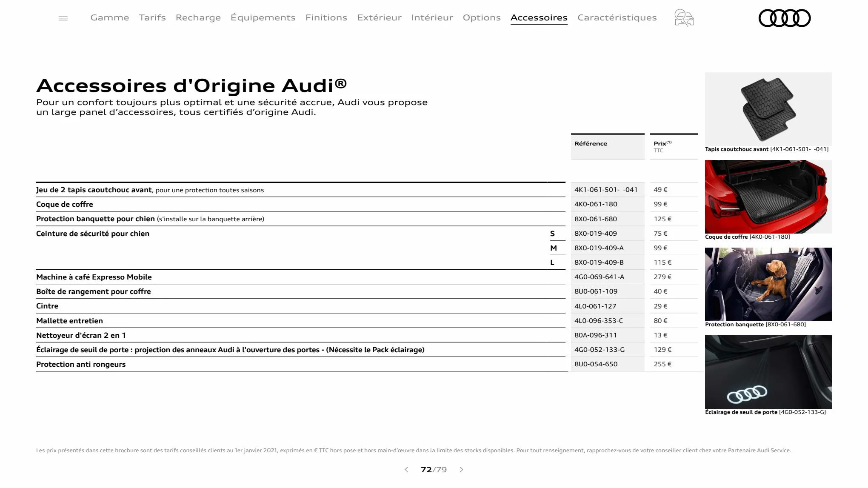Viewport: 868px width, 488px height.
Task: Go to next page arrow
Action: (x=461, y=470)
